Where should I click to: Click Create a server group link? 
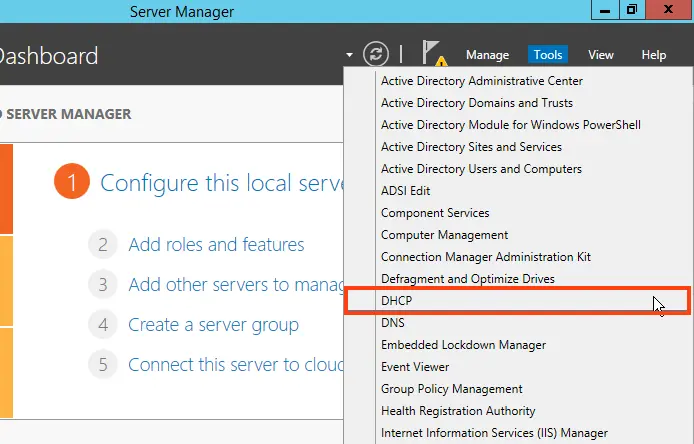tap(213, 325)
